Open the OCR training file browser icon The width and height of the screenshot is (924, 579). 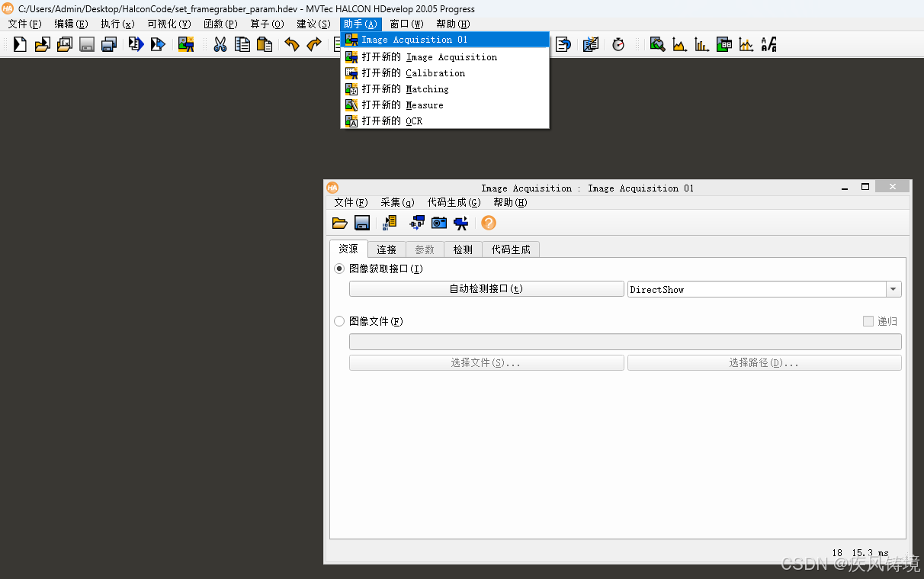click(768, 44)
